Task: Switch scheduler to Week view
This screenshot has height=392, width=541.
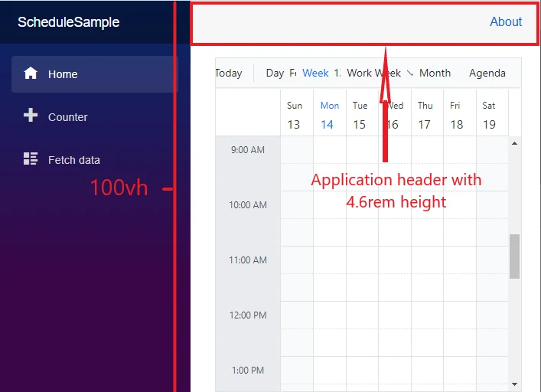Action: [x=315, y=73]
